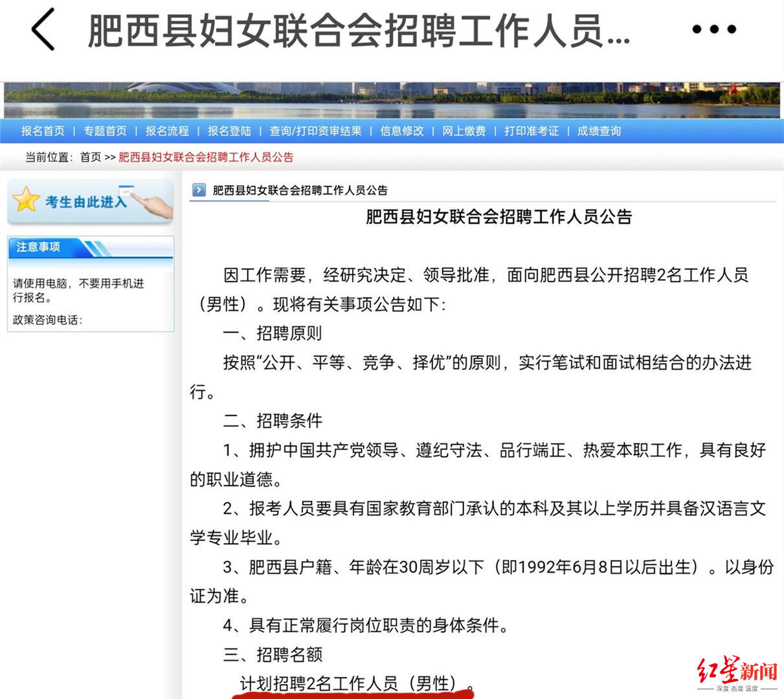Image resolution: width=784 pixels, height=699 pixels.
Task: Open the 专题首页 navigation item
Action: point(106,131)
